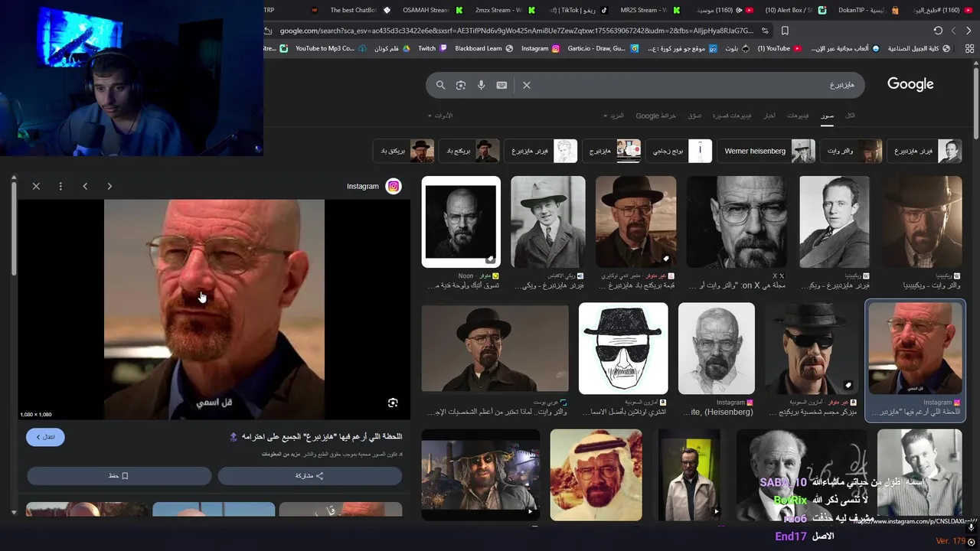Search inside image with Lens icon on preview
Screen dimensions: 980x551
[393, 403]
